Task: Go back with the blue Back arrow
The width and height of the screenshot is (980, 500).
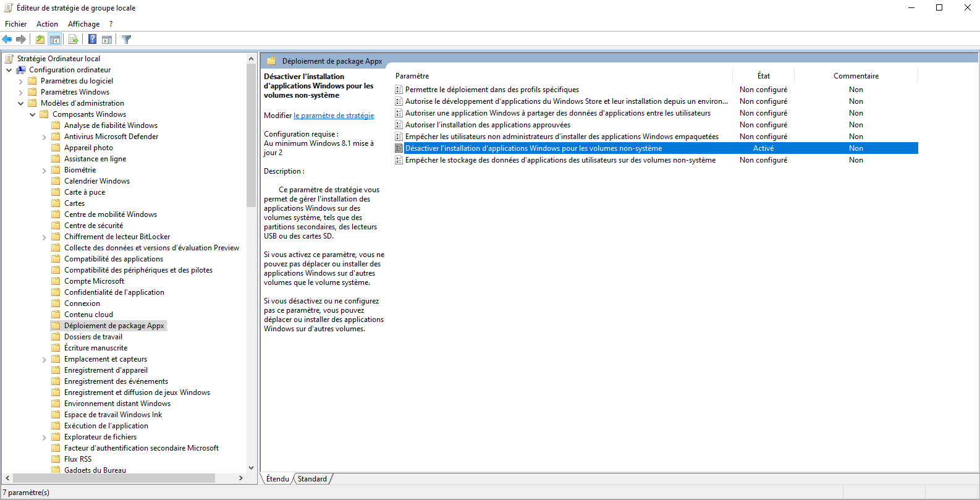Action: click(7, 40)
